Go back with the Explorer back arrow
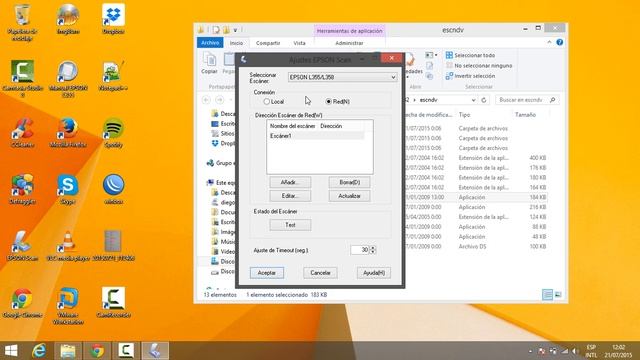The width and height of the screenshot is (640, 360). pyautogui.click(x=207, y=100)
